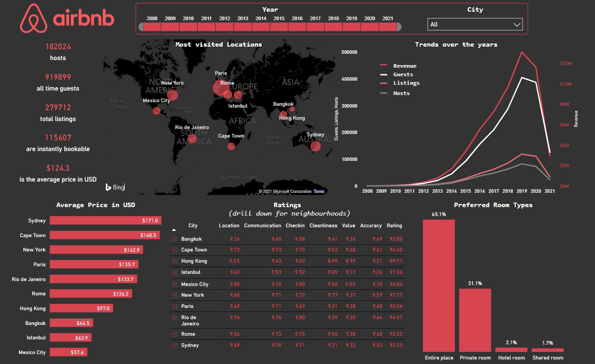Select the Hotel room 2.1% bar
The image size is (595, 364).
tap(512, 350)
